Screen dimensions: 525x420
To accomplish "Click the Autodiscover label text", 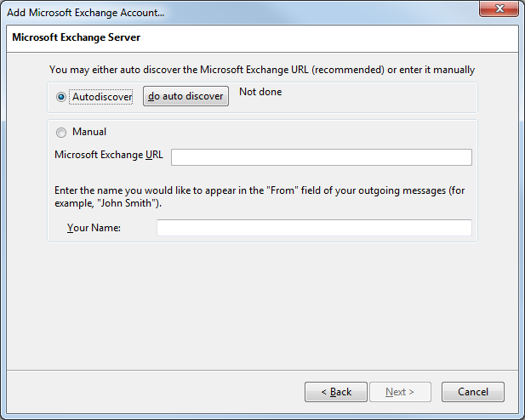I will 102,97.
